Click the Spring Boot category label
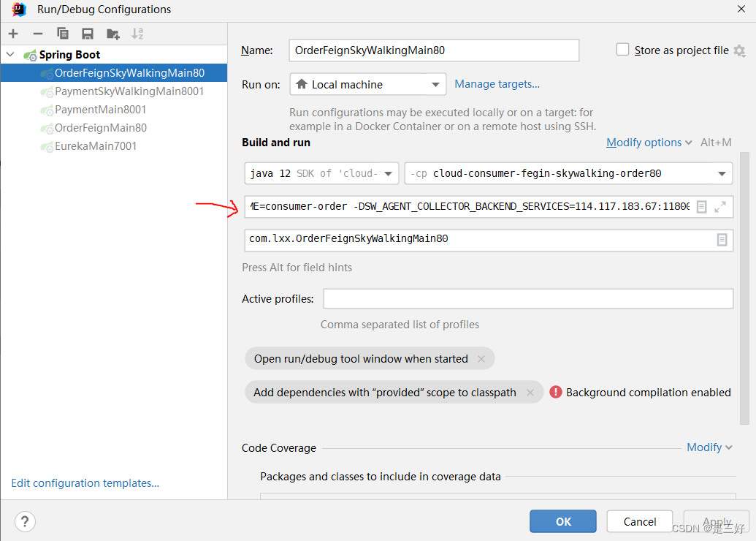This screenshot has width=756, height=541. tap(69, 55)
